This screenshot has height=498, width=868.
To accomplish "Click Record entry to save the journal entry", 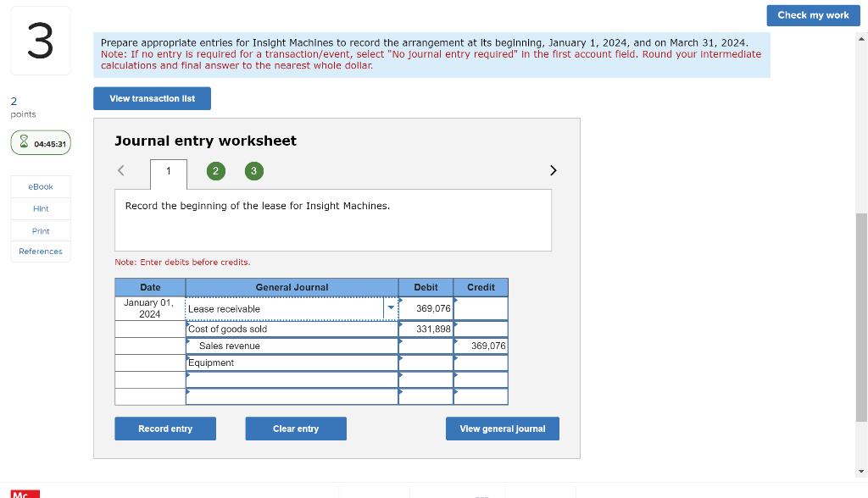I will point(164,429).
